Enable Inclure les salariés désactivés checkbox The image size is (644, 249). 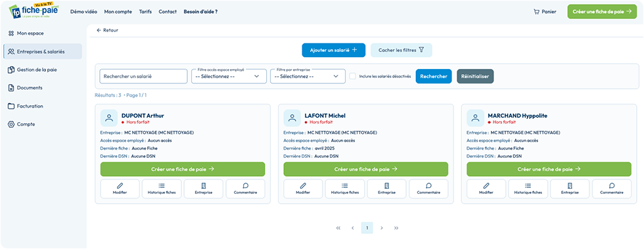(x=352, y=76)
